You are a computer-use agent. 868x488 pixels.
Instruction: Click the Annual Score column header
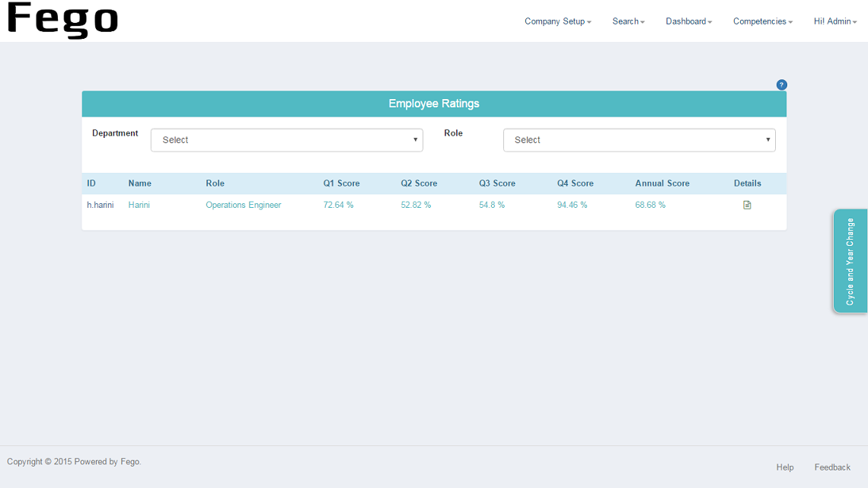[662, 183]
